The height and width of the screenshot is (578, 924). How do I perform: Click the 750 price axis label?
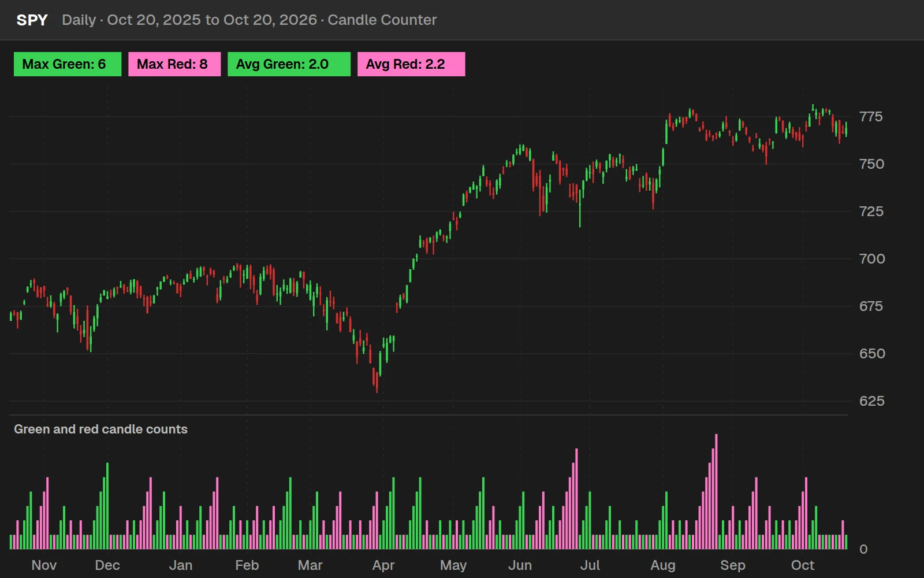[x=871, y=164]
